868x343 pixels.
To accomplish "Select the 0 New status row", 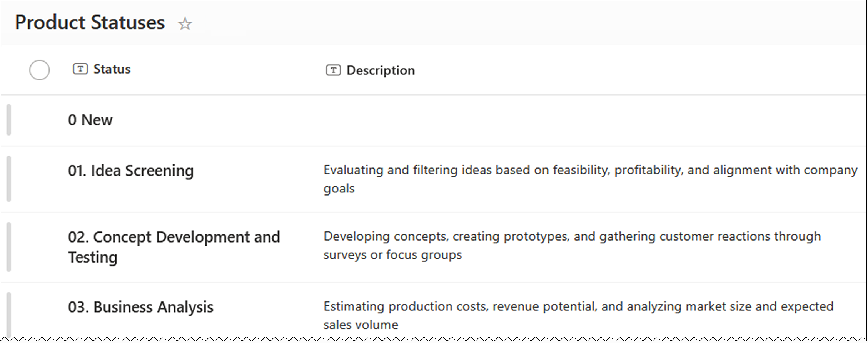I will [90, 120].
